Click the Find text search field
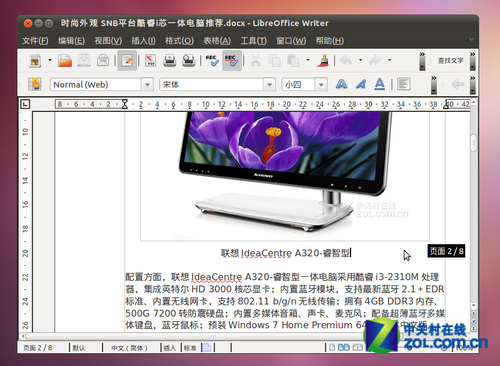This screenshot has width=500, height=366. click(451, 61)
